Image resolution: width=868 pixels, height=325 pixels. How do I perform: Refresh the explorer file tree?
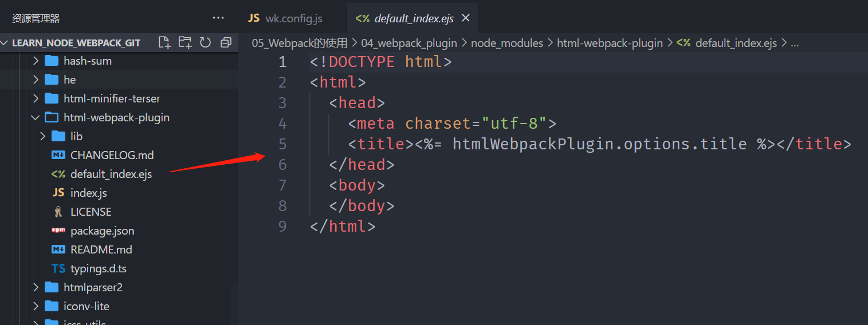pos(205,42)
